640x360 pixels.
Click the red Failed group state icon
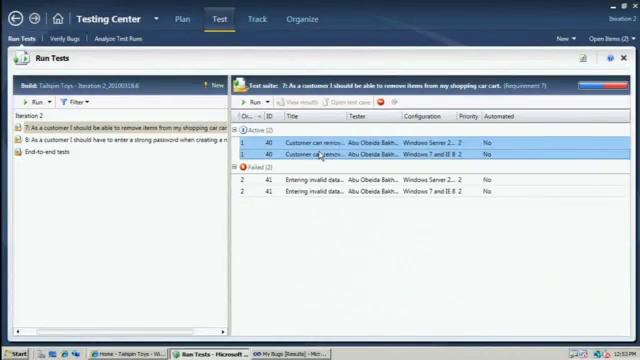243,167
